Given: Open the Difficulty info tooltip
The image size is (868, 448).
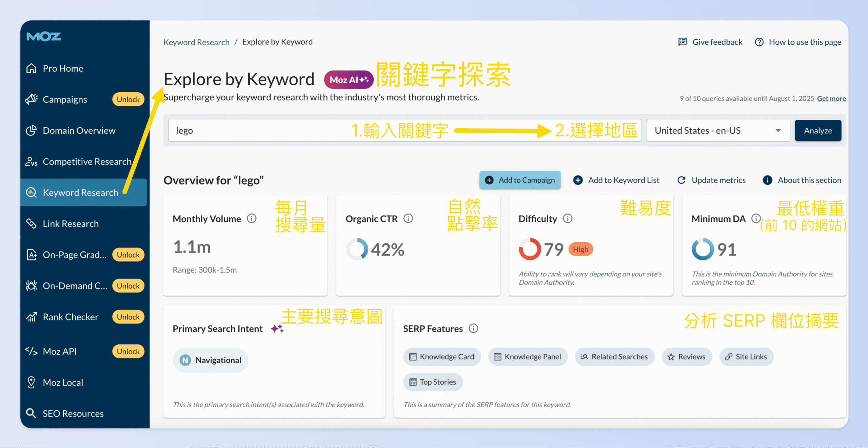Looking at the screenshot, I should (x=567, y=219).
